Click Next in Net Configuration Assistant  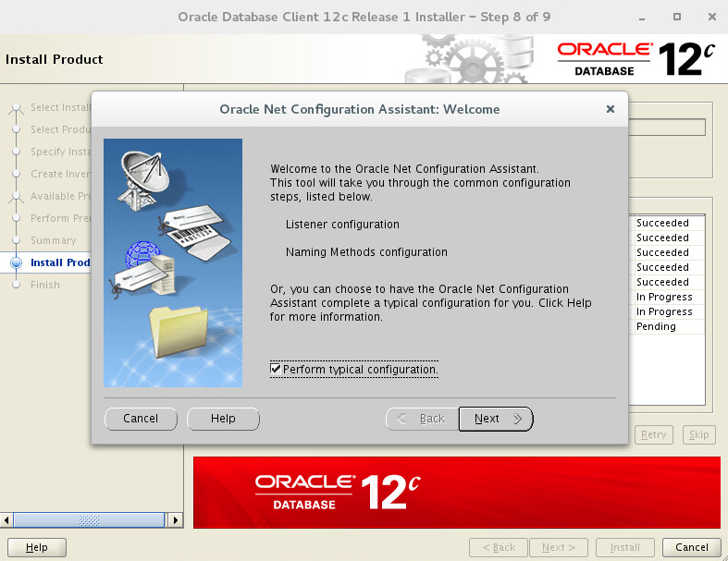click(x=496, y=419)
